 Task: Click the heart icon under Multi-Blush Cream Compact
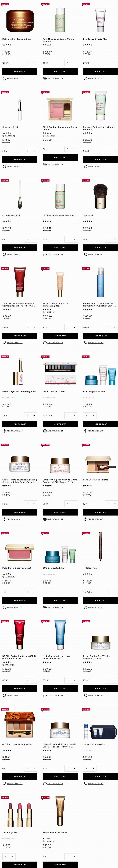click(x=4, y=607)
